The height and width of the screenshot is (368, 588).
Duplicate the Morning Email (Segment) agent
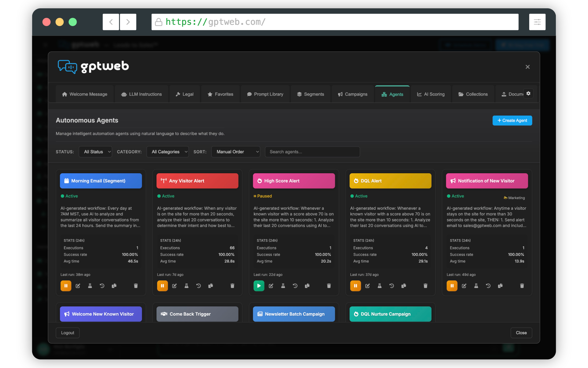[114, 286]
